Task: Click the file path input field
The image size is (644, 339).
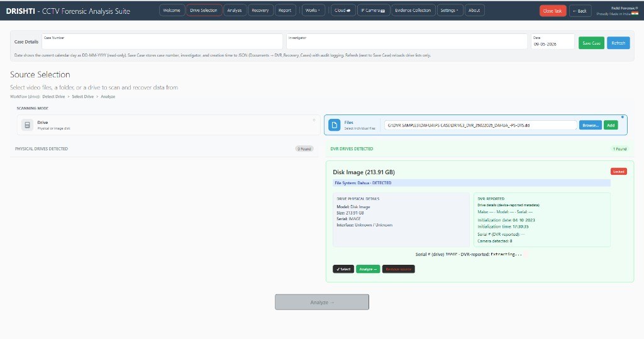Action: (480, 125)
